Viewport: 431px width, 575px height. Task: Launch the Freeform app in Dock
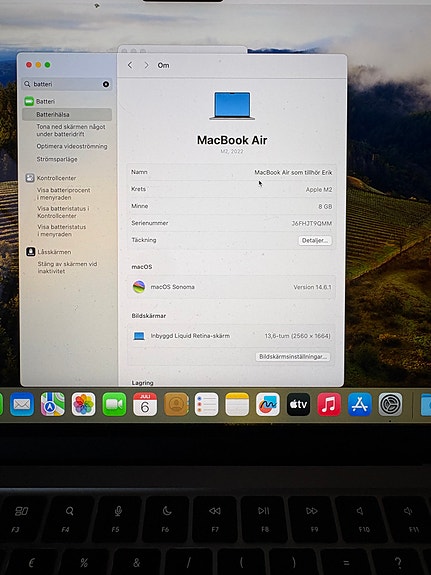tap(268, 404)
